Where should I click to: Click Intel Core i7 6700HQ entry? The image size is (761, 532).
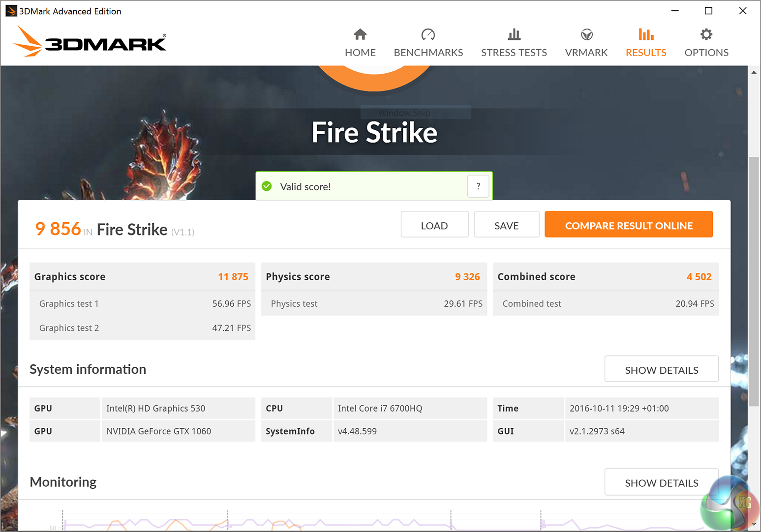coord(380,409)
